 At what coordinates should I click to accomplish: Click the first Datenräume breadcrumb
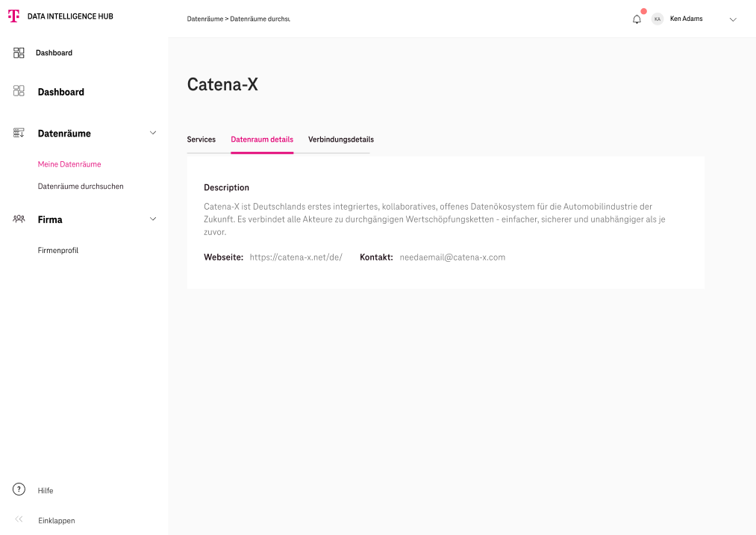[204, 19]
